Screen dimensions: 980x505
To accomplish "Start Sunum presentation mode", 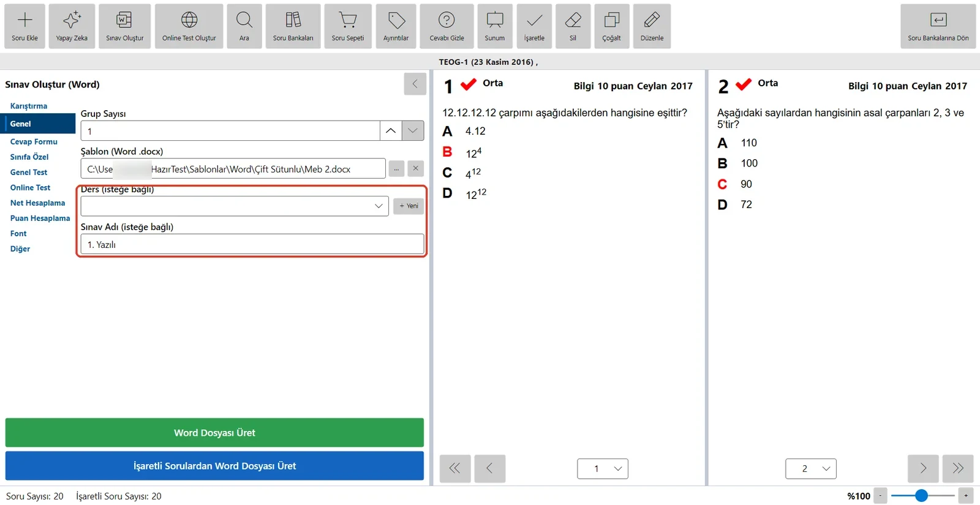I will click(x=495, y=26).
